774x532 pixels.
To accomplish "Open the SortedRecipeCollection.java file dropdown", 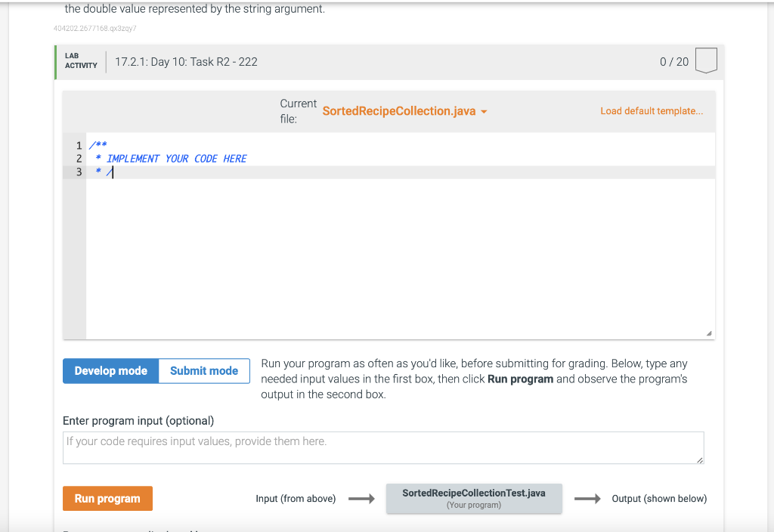I will [x=404, y=111].
